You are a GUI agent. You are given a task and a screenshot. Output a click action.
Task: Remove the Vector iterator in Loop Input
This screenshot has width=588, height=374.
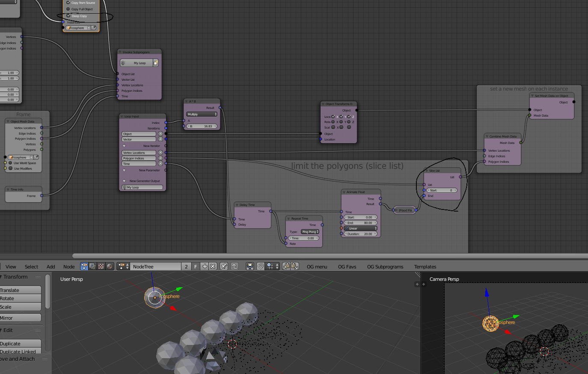[160, 139]
